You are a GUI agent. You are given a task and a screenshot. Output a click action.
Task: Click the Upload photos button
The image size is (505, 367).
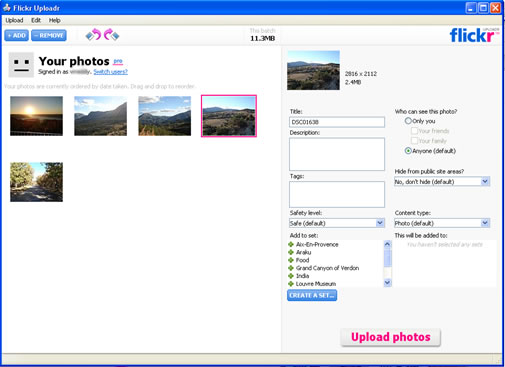pos(391,337)
